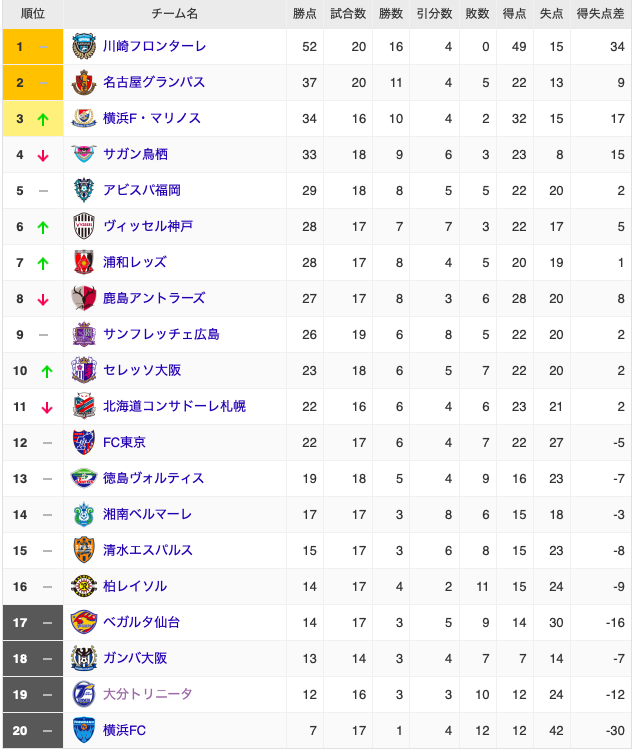This screenshot has height=752, width=634.
Task: Open the 横浜F・マリノス team link
Action: pos(152,118)
